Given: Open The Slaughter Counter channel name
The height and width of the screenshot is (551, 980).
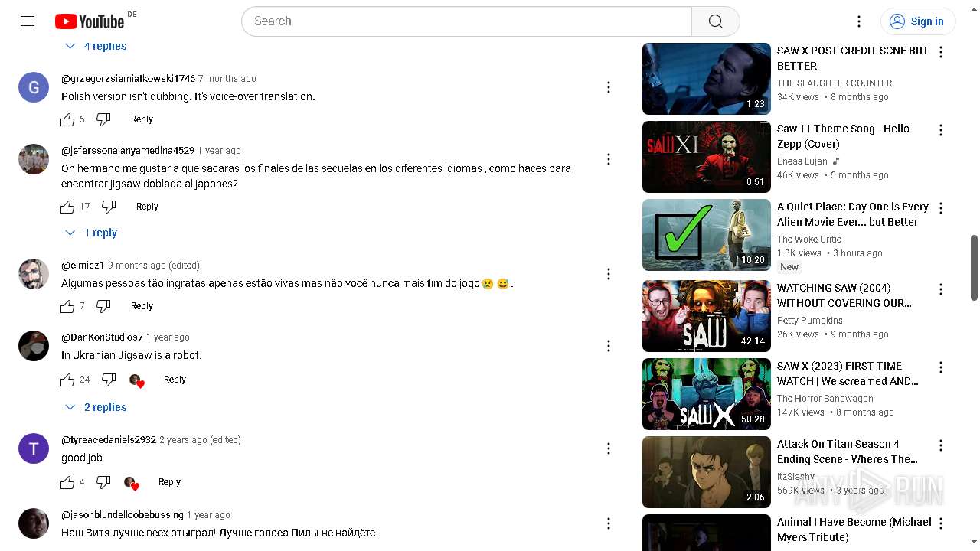Looking at the screenshot, I should (835, 83).
